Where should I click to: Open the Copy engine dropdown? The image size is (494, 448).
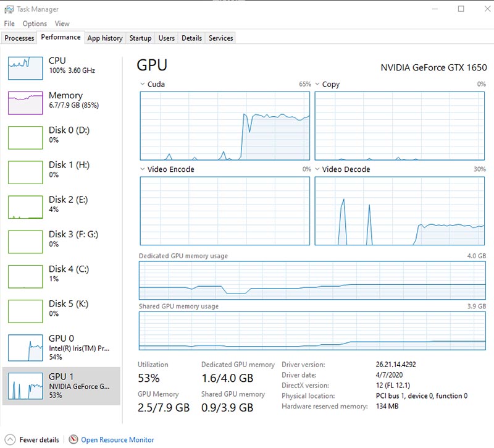317,84
